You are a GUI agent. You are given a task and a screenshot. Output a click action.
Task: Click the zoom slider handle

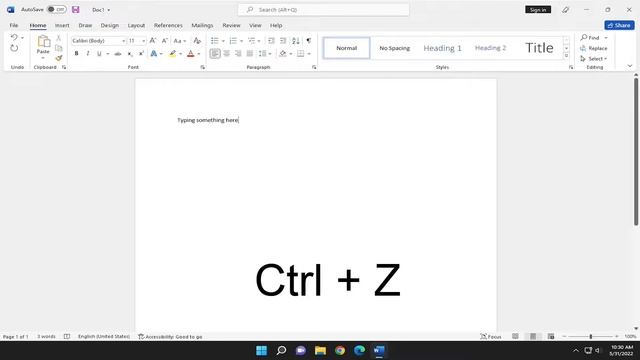pos(591,336)
